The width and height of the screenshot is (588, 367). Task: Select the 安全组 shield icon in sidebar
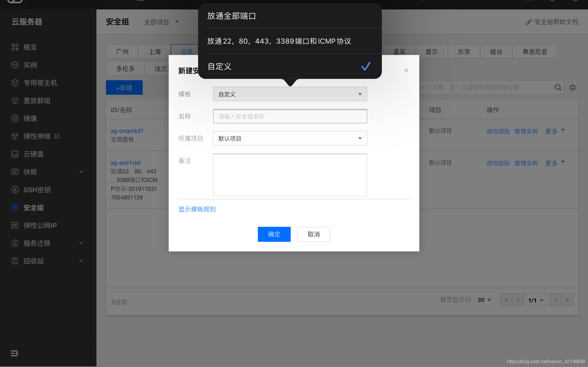[15, 207]
